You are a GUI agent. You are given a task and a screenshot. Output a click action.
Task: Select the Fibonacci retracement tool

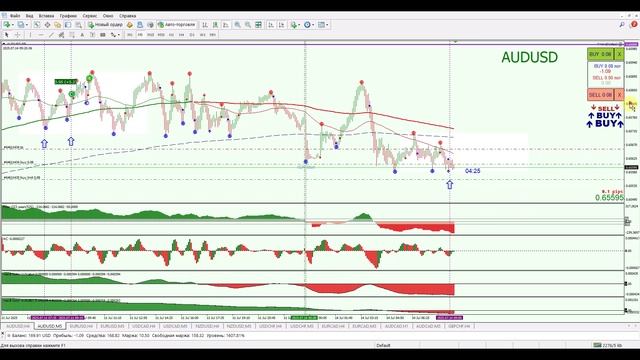point(72,35)
